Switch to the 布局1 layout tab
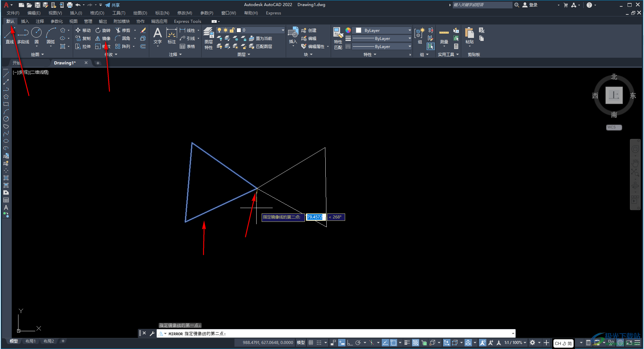This screenshot has width=644, height=349. pos(31,341)
